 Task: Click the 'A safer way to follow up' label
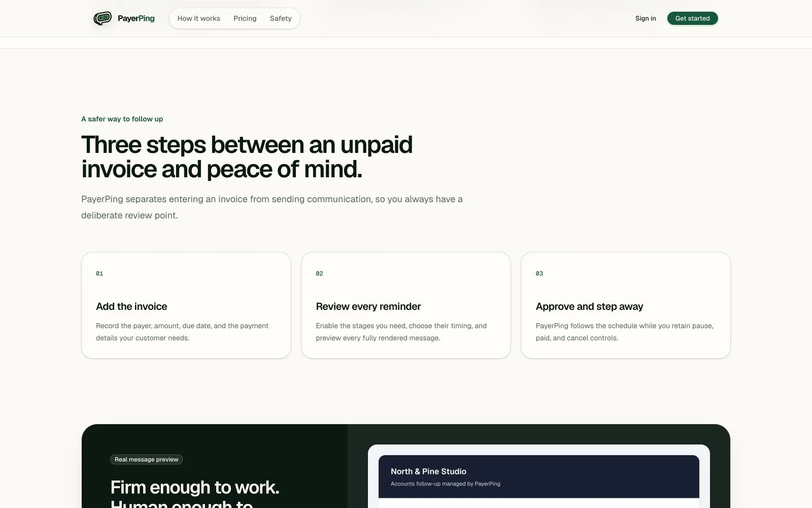[x=122, y=119]
